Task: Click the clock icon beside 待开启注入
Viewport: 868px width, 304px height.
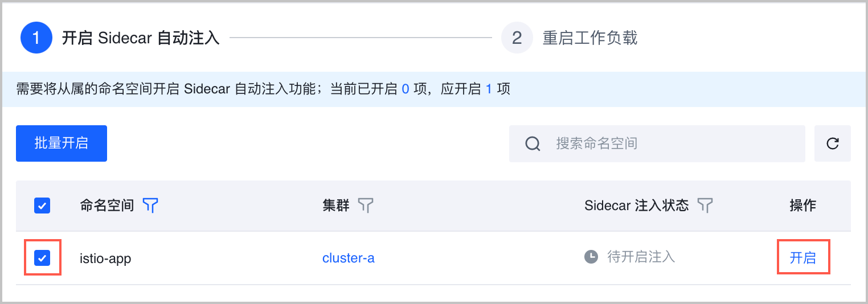Action: pos(592,257)
